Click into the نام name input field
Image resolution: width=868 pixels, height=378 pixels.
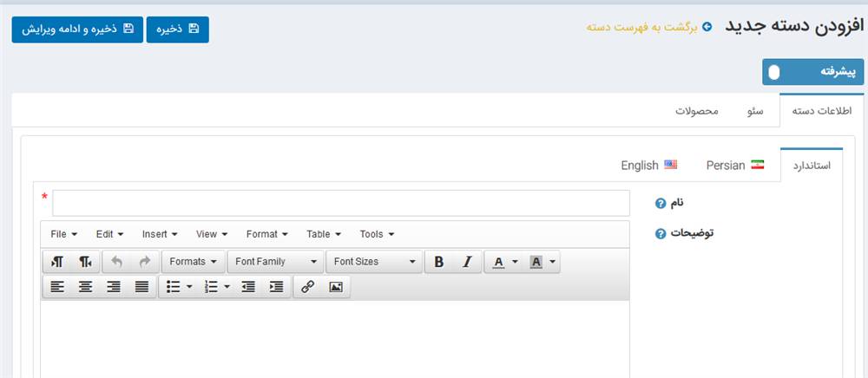(x=341, y=203)
